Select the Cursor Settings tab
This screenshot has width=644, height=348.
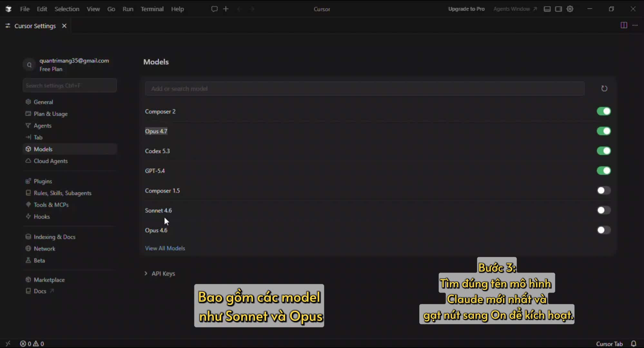(35, 26)
